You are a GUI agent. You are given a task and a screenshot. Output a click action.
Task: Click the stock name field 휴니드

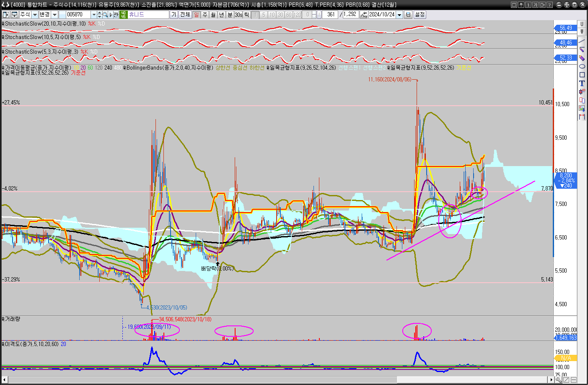148,15
